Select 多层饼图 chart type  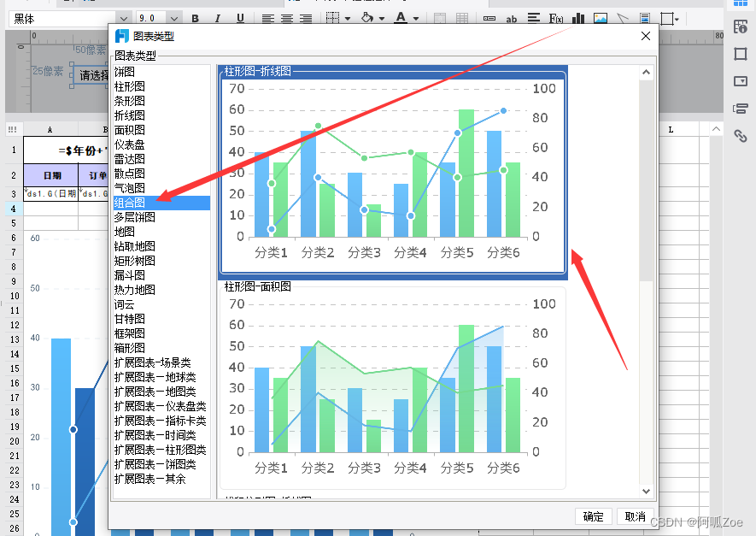pos(161,217)
